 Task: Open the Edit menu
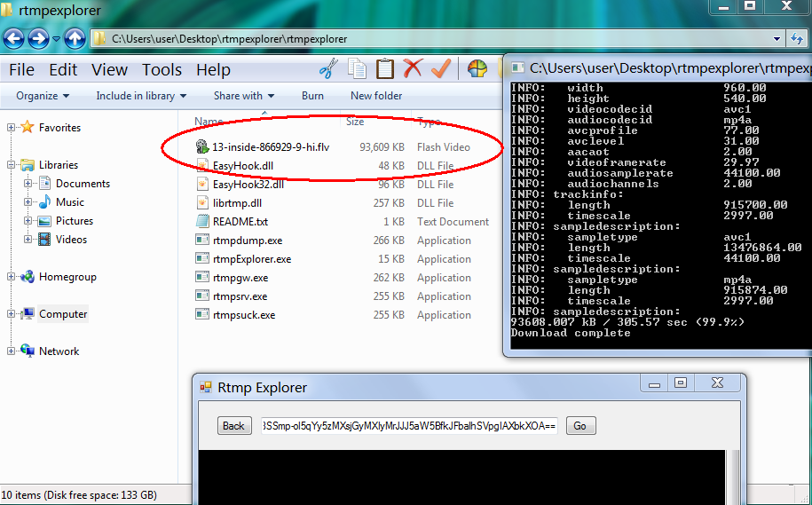pyautogui.click(x=63, y=69)
